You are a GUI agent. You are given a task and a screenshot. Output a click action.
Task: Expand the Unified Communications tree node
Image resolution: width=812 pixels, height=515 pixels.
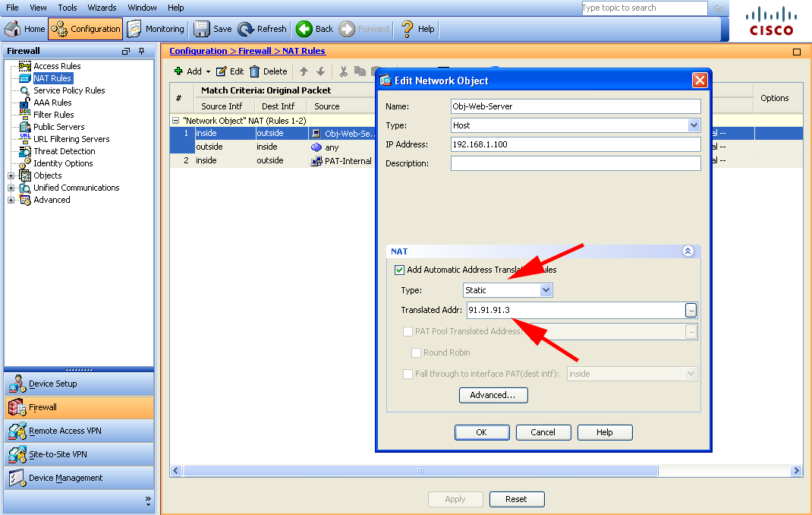tap(11, 188)
